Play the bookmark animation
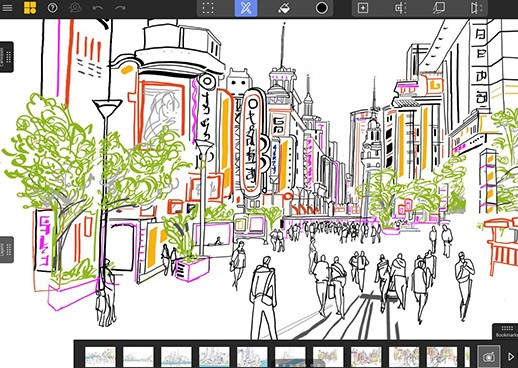The image size is (518, 368). 510,357
